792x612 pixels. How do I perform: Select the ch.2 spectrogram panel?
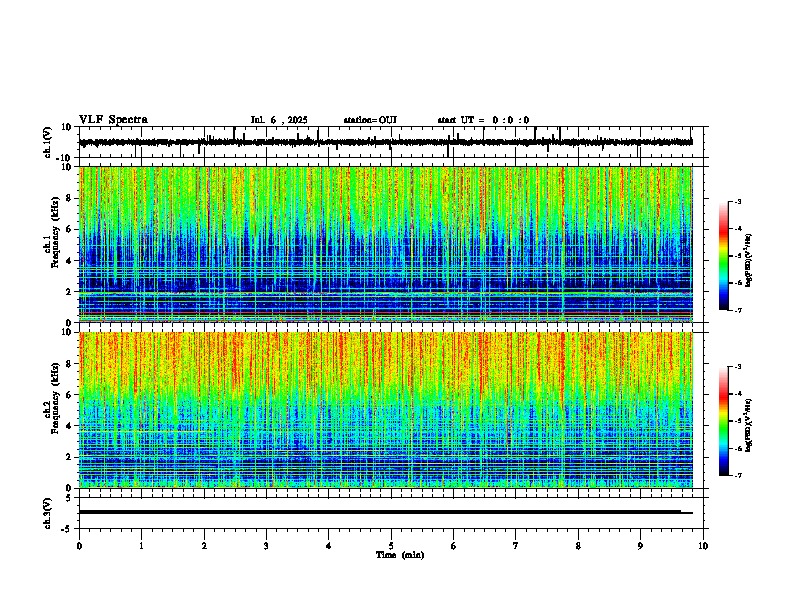click(x=386, y=410)
